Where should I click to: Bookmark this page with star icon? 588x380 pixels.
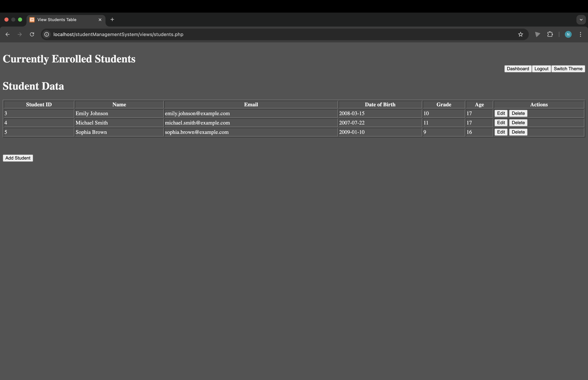pos(520,34)
